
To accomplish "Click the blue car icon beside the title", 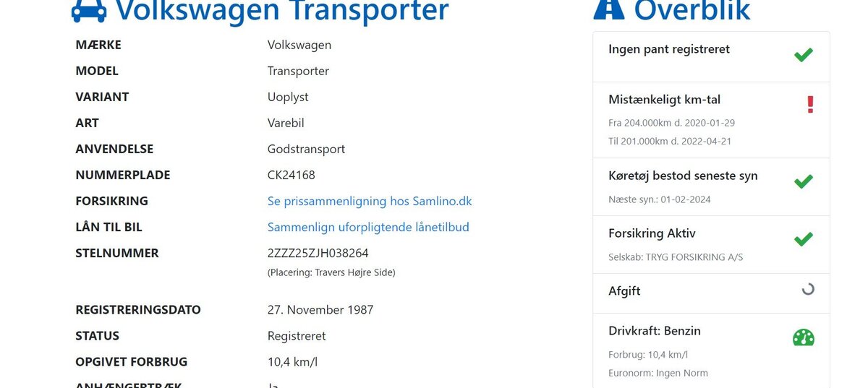I will pos(89,10).
